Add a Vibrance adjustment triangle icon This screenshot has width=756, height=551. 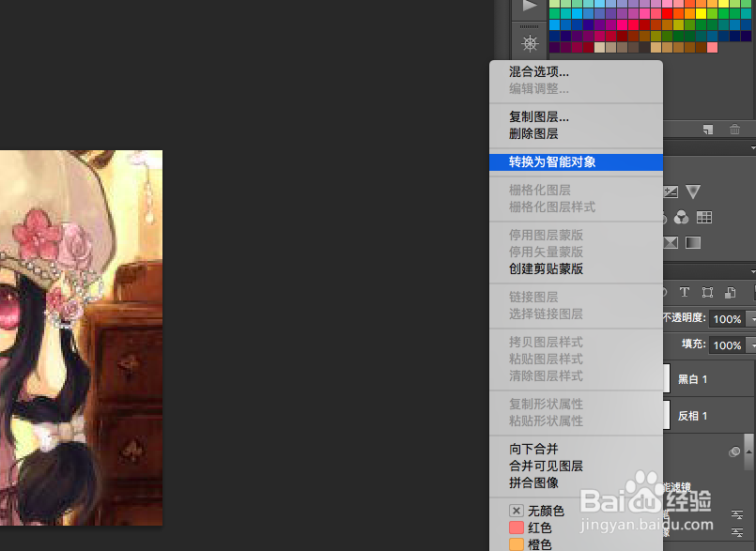(693, 191)
